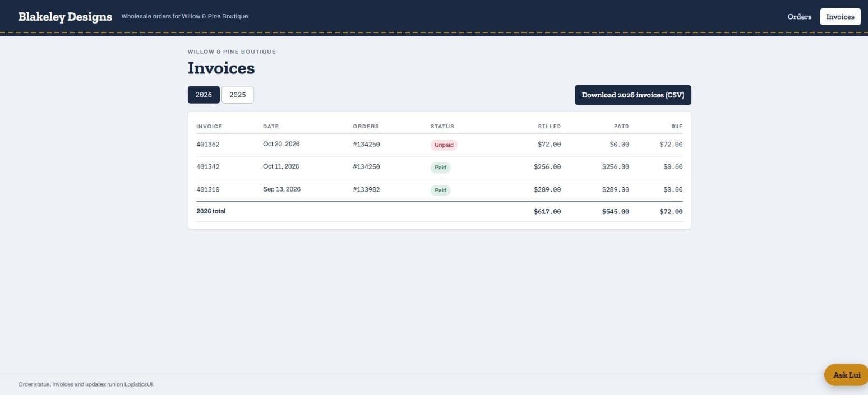
Task: Click Paid badge for invoice 401342
Action: point(440,168)
